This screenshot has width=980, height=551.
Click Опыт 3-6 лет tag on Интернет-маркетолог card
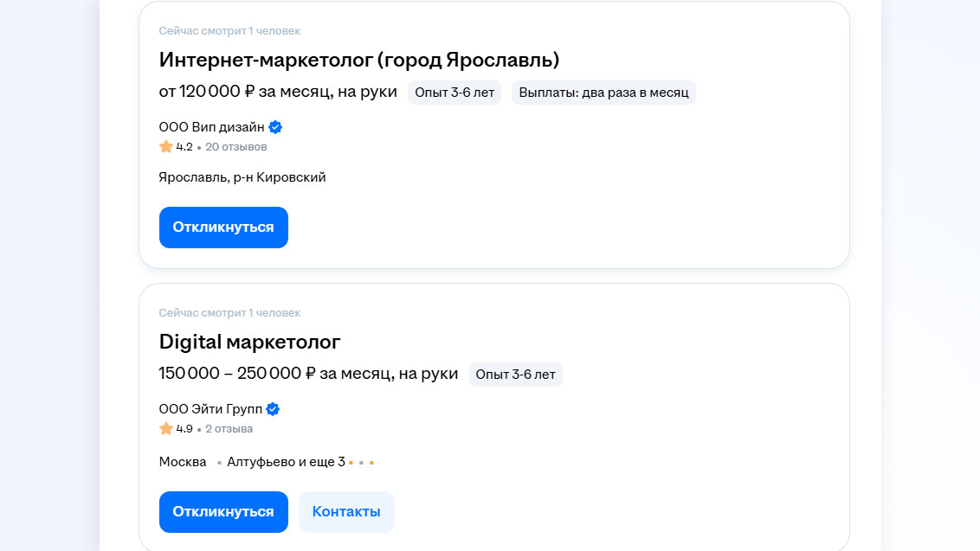tap(455, 93)
